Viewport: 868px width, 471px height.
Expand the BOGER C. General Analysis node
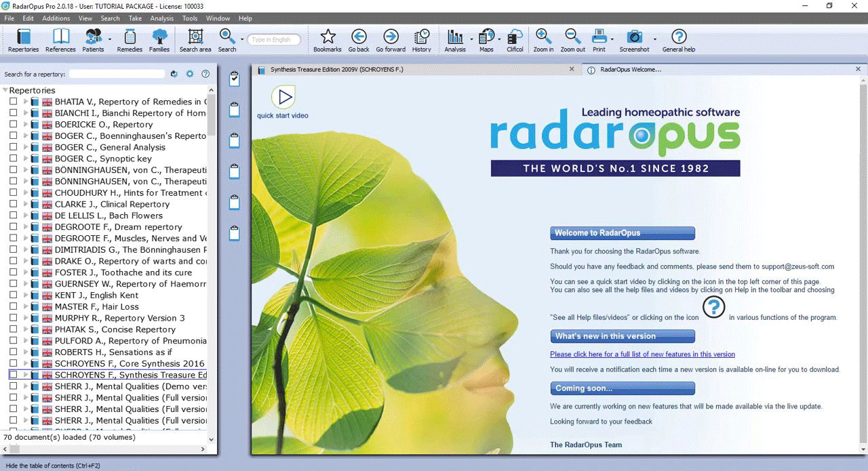pyautogui.click(x=26, y=147)
